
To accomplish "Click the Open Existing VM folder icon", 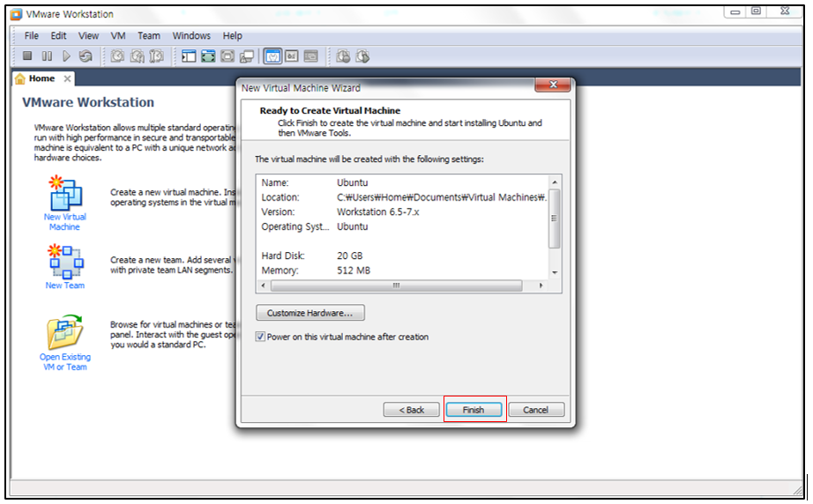I will 64,331.
